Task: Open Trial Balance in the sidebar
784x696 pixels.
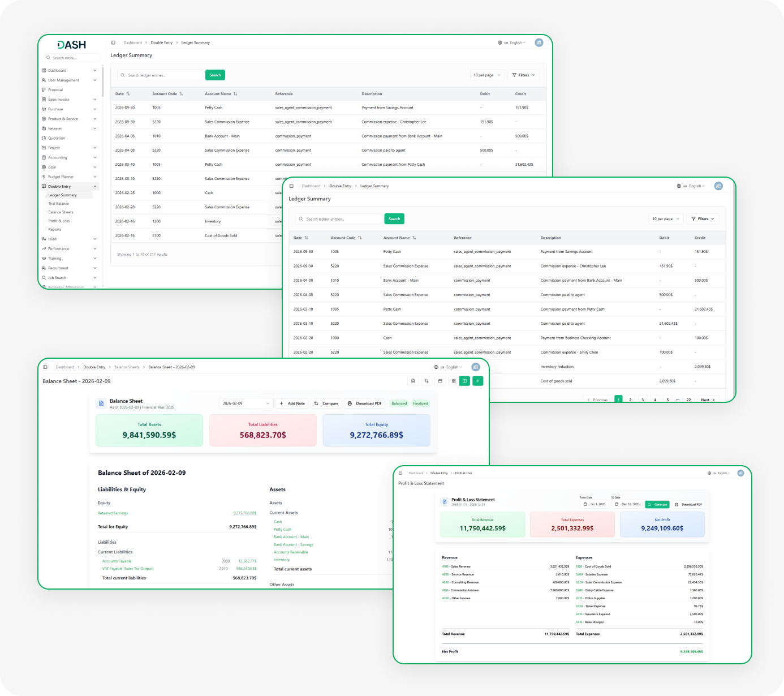Action: click(x=59, y=204)
